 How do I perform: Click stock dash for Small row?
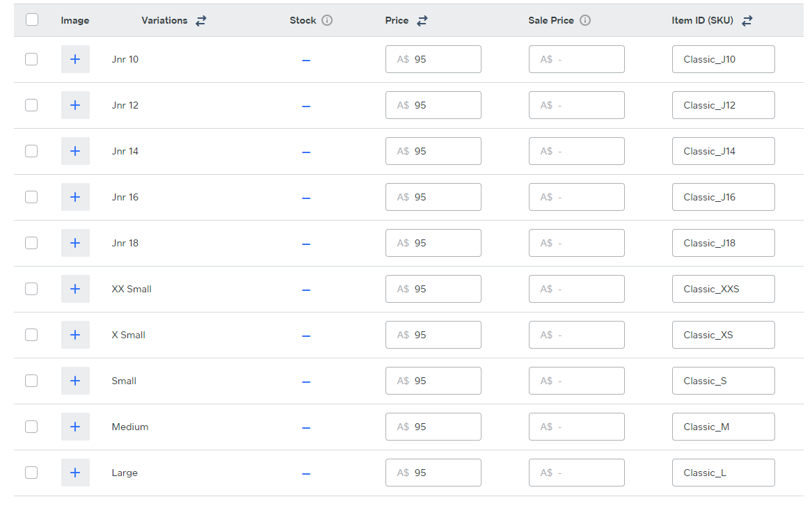(x=306, y=382)
